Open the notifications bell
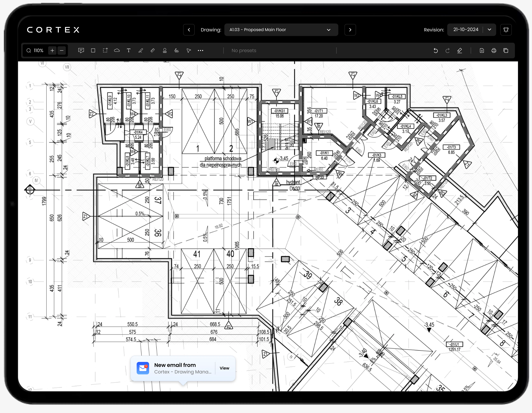This screenshot has width=532, height=413. (x=506, y=30)
